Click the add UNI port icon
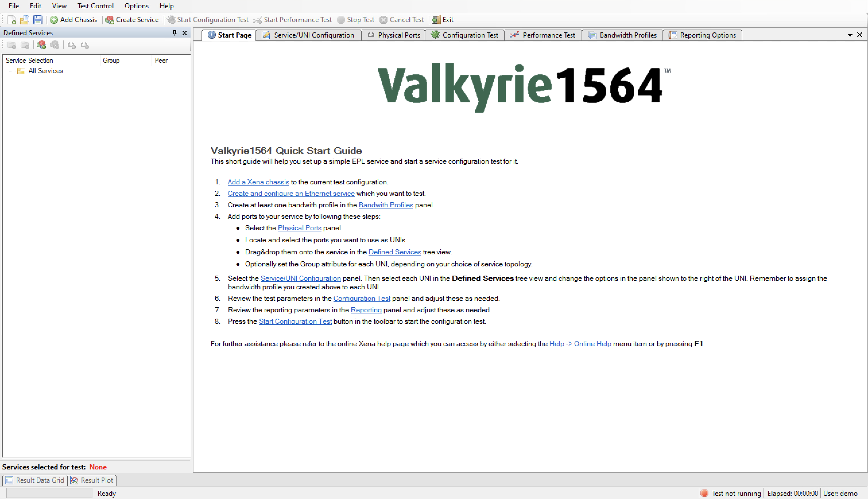 pos(72,45)
